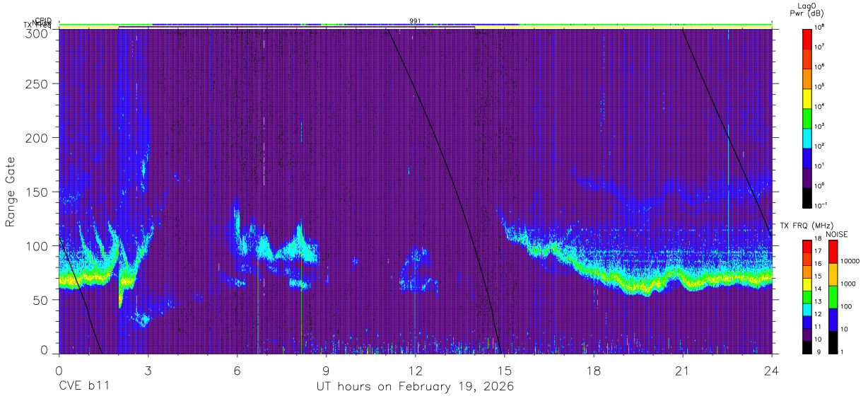Click the '300' range gate tick label
Viewport: 868px width, 401px height.
tap(37, 33)
